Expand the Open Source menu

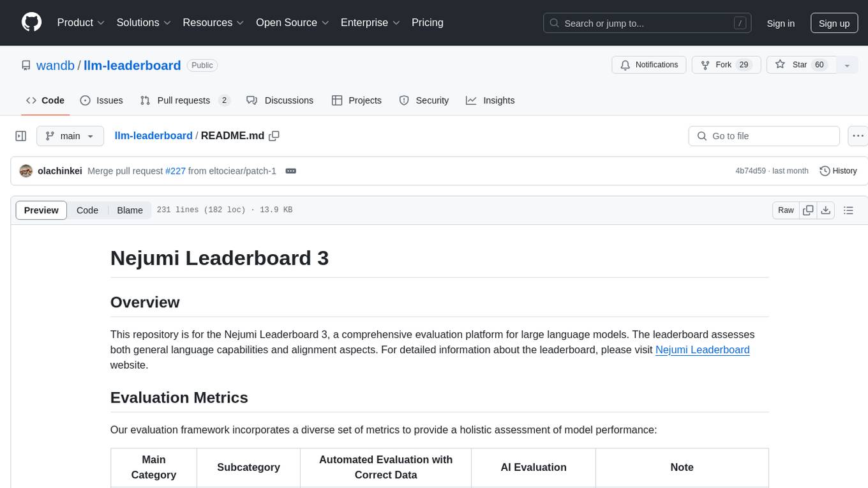pyautogui.click(x=292, y=22)
